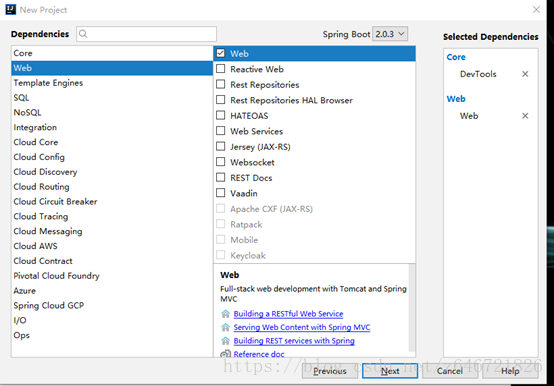Open the Template Engines category
Viewport: 554px width, 386px height.
click(112, 83)
